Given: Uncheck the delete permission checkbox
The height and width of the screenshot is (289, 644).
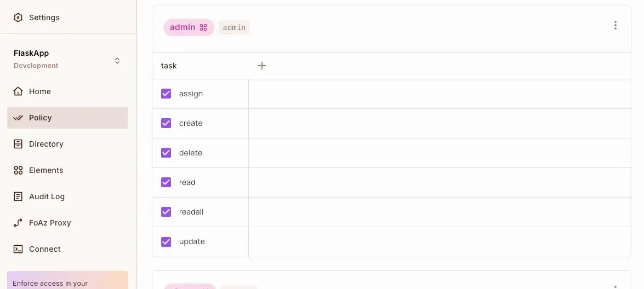Looking at the screenshot, I should coord(166,153).
